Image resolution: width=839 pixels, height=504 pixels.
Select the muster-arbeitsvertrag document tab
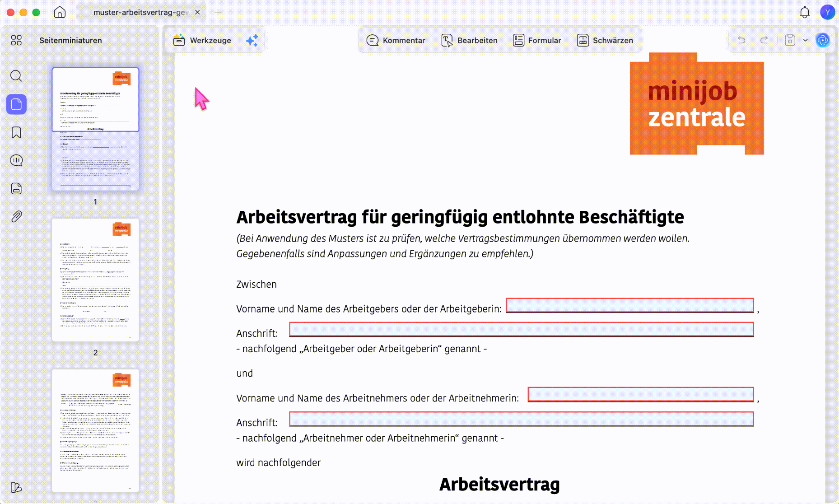[x=141, y=12]
